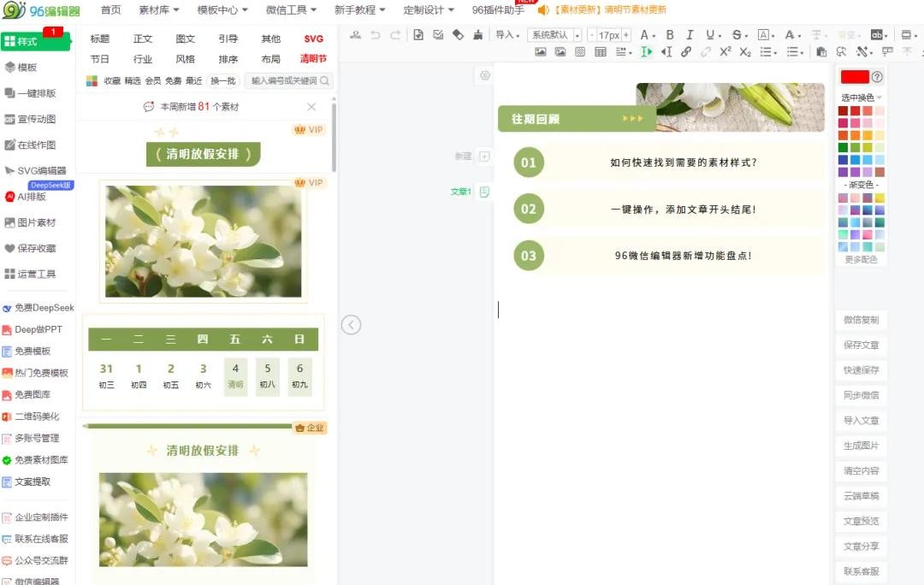Click the Undo arrow in toolbar
Screen dimensions: 924x585
point(375,35)
